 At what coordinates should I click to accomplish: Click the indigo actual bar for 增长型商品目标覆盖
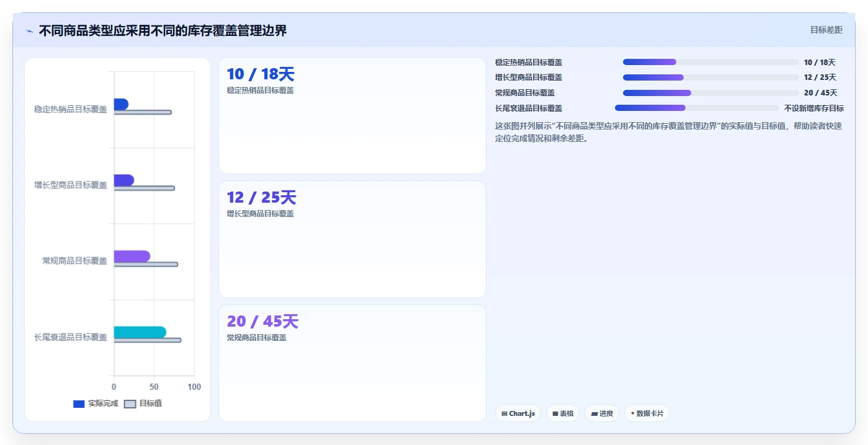123,180
